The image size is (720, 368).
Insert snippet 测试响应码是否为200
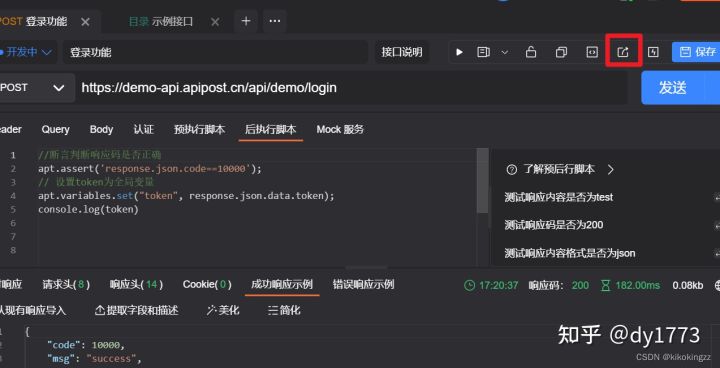click(x=553, y=225)
